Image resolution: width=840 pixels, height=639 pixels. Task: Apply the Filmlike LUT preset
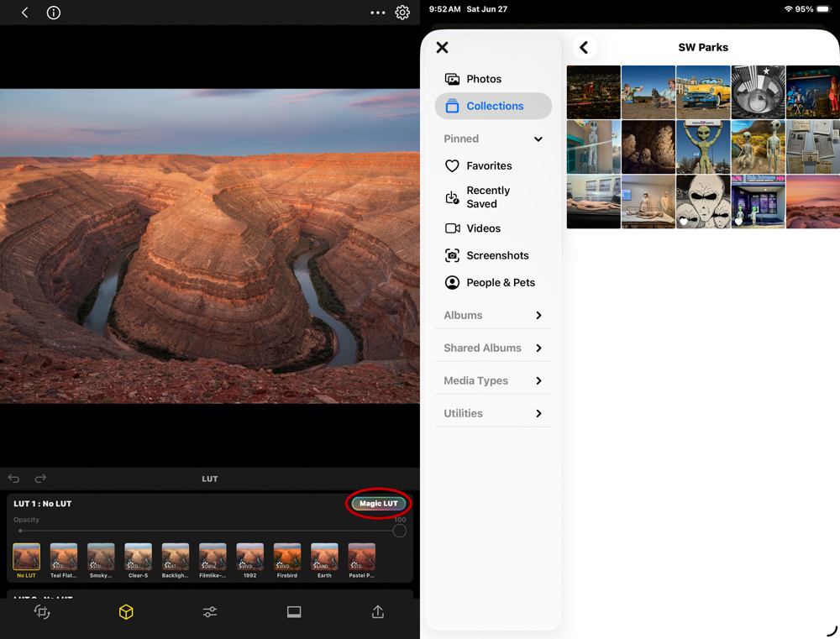point(213,561)
